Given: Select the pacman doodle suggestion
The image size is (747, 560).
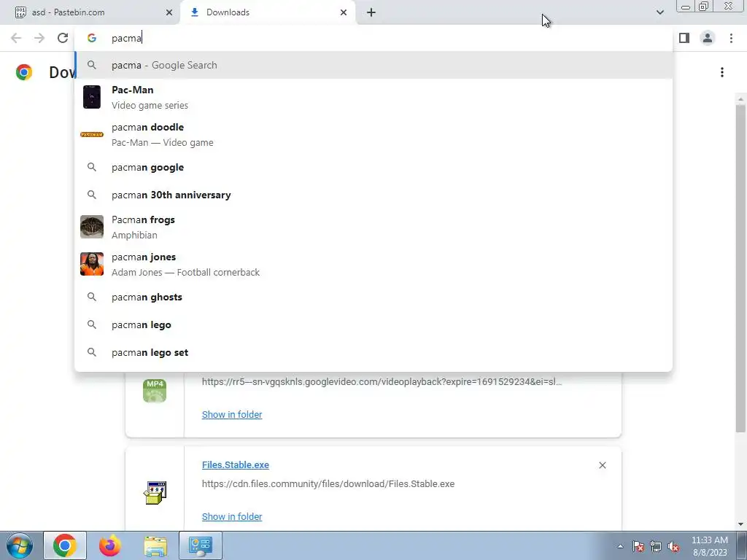Looking at the screenshot, I should [x=374, y=135].
